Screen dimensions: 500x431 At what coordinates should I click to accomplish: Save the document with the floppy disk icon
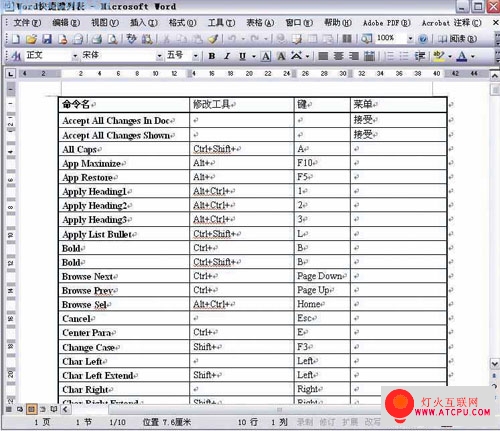tap(47, 39)
